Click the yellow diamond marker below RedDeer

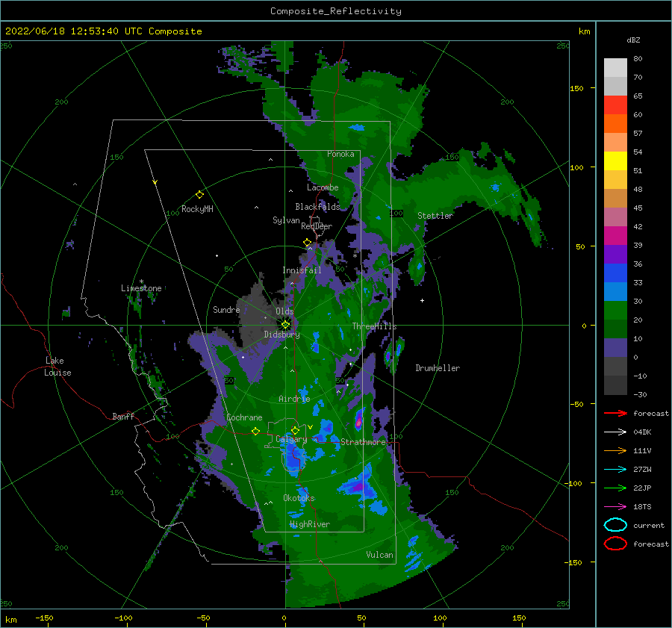coord(307,243)
